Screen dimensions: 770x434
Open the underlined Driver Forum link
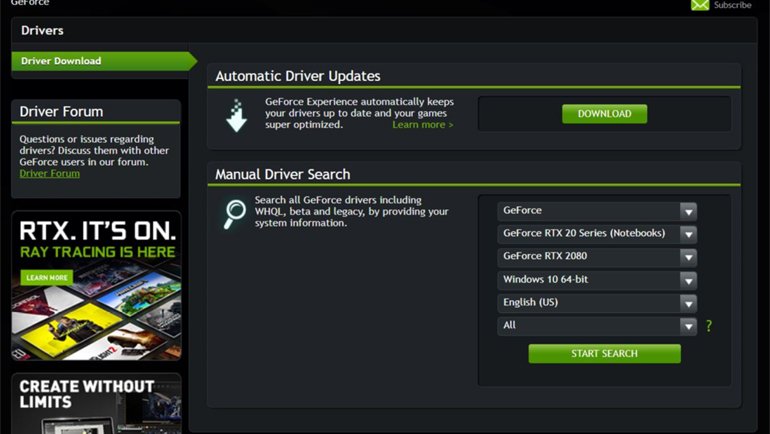tap(49, 174)
